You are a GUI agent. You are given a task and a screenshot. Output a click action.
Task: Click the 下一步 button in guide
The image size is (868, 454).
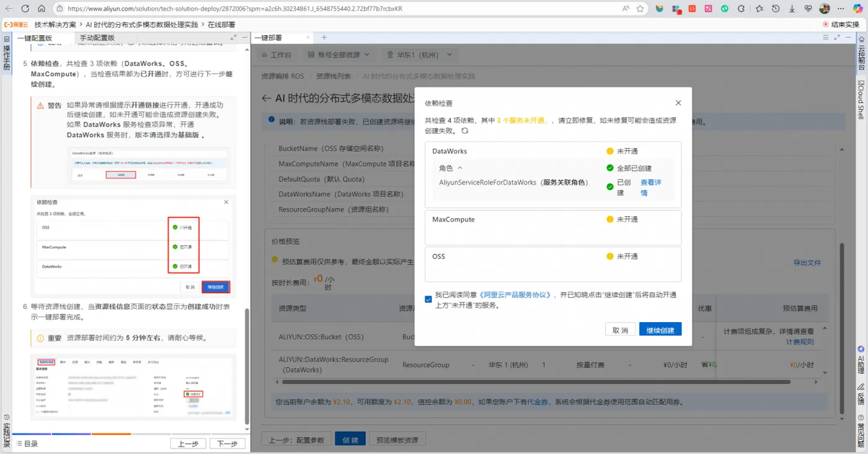(x=227, y=443)
